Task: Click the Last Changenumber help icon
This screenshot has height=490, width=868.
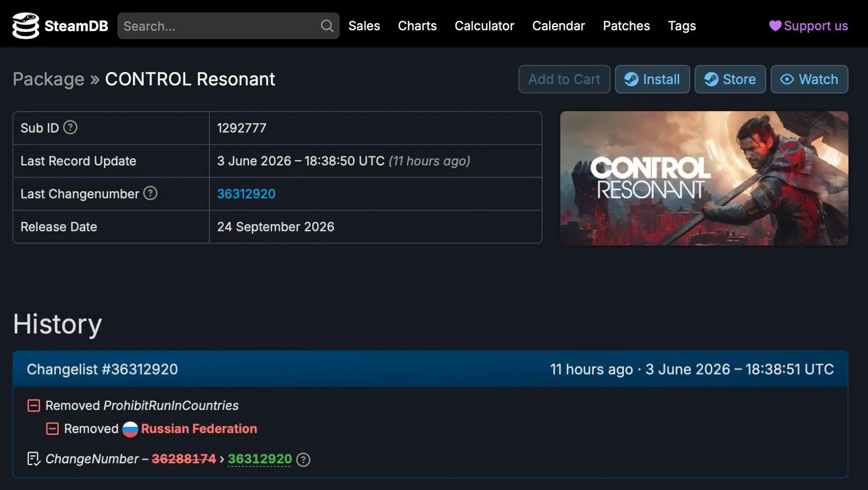Action: pyautogui.click(x=150, y=193)
